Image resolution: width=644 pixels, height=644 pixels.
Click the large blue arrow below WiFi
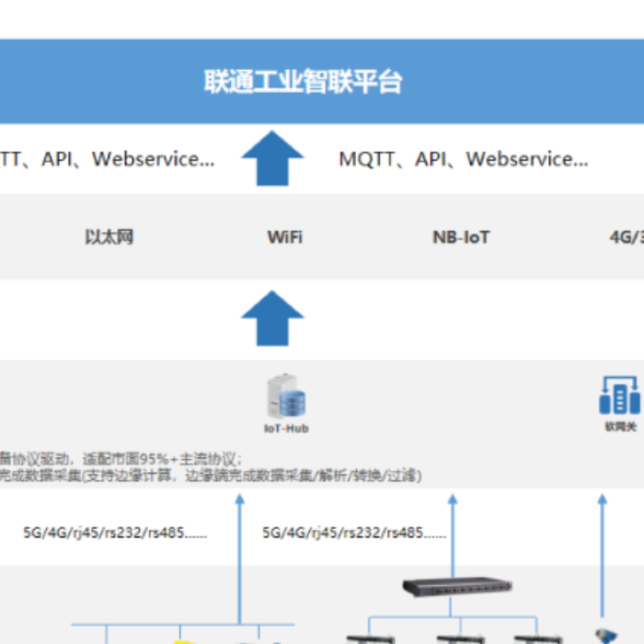272,318
